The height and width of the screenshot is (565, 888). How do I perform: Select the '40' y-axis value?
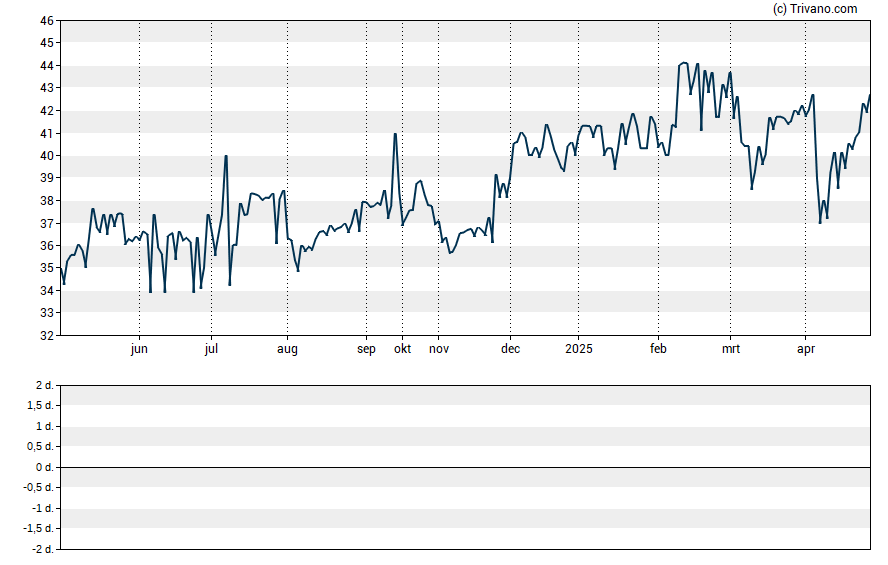click(x=47, y=156)
